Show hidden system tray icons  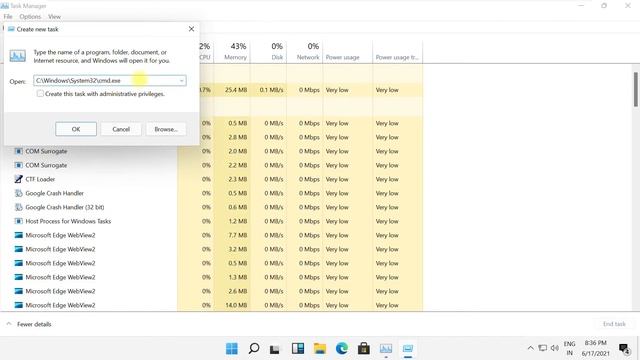coord(530,348)
